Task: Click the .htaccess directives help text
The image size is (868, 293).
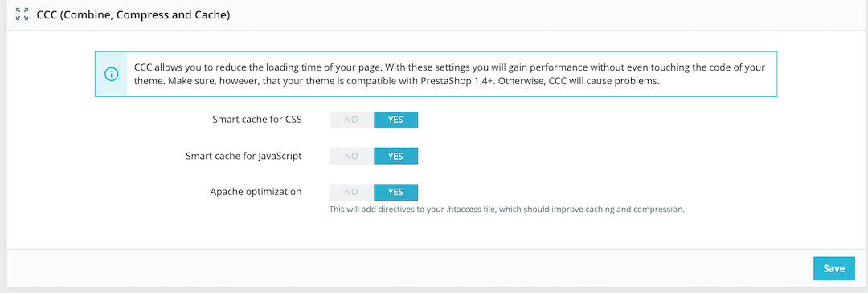Action: [x=507, y=210]
